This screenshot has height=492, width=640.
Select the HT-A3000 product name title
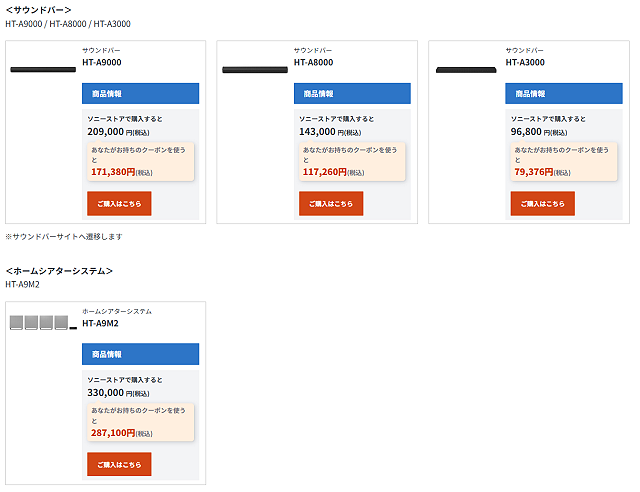pos(526,62)
